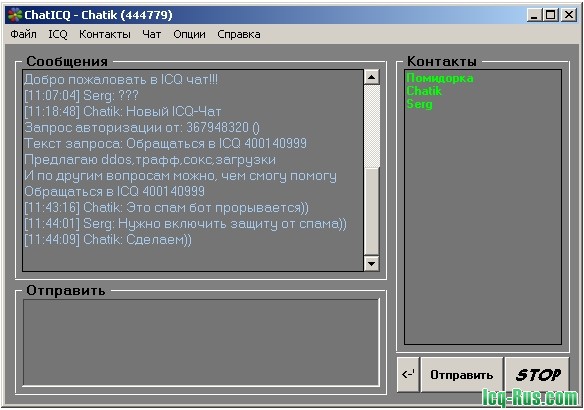Click the standalone line 'Обращаться в ICQ 400140999'

pyautogui.click(x=114, y=191)
